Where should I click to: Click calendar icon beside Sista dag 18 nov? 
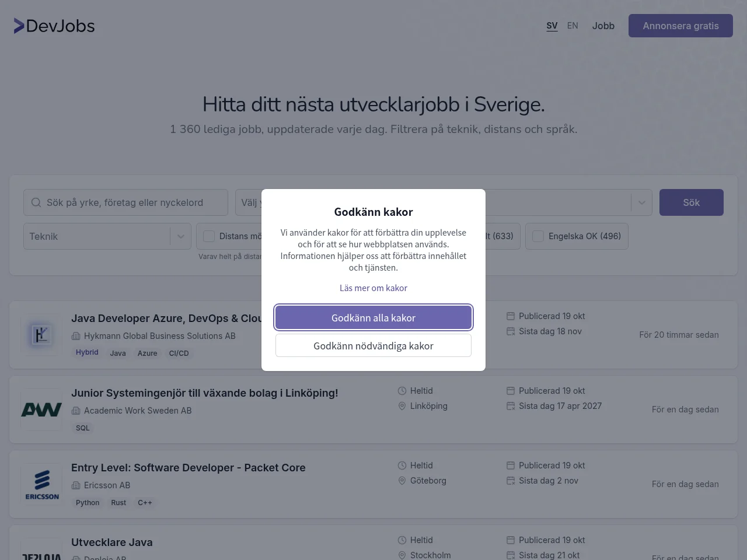coord(511,331)
